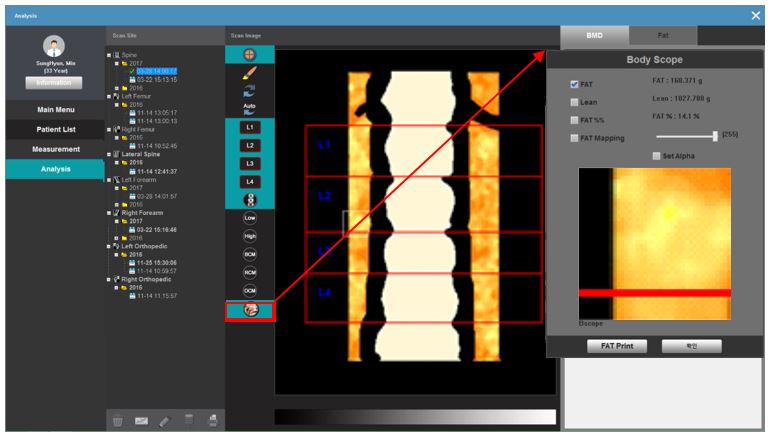
Task: Open the Body Scope tool icon
Action: 249,310
